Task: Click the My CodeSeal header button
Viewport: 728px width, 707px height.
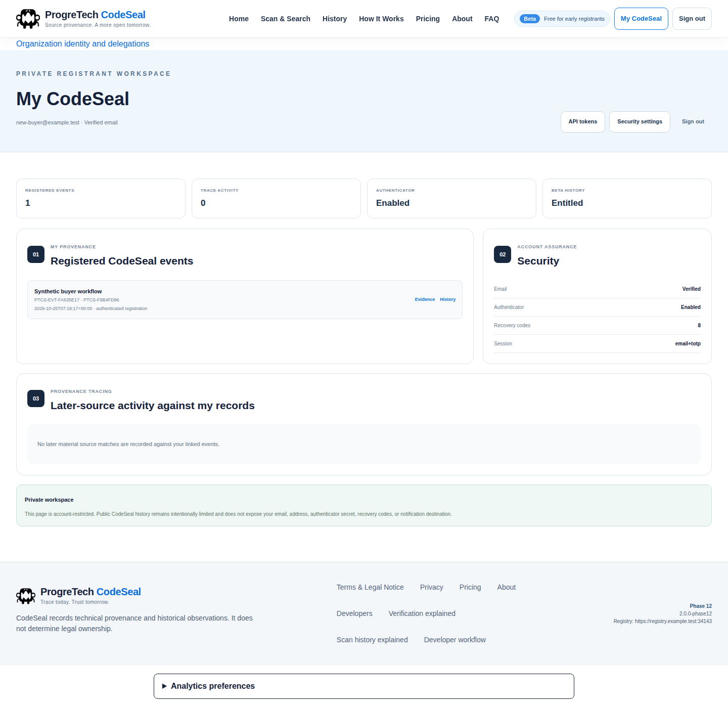Action: click(641, 19)
